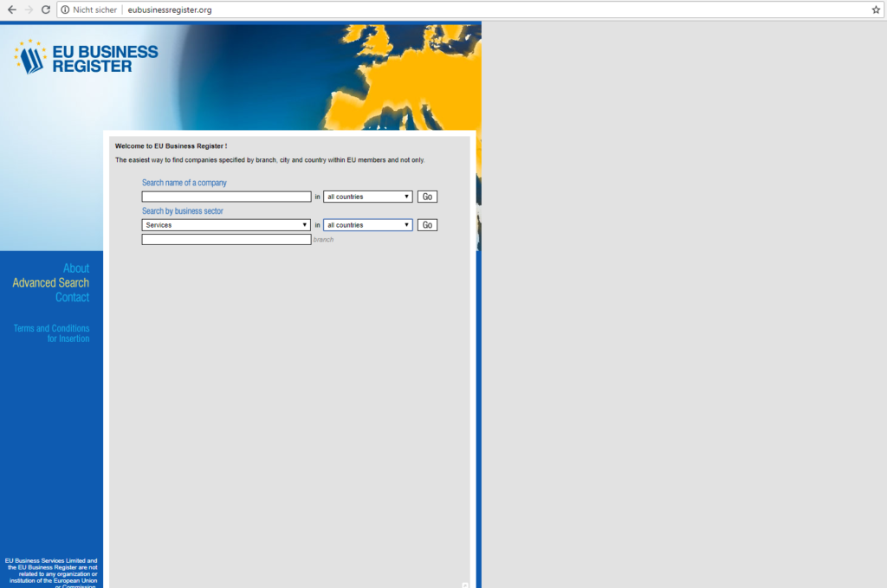
Task: Click the browser back arrow
Action: pyautogui.click(x=12, y=10)
